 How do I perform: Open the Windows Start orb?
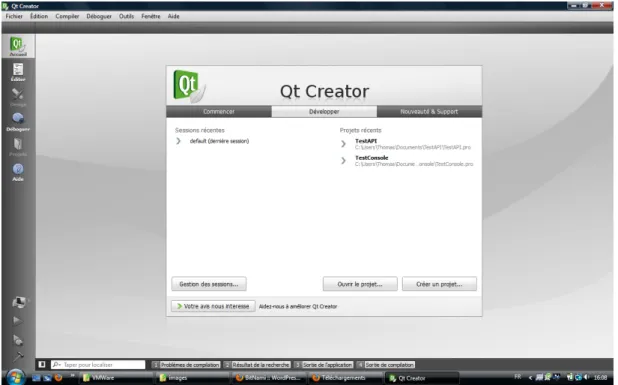click(x=15, y=378)
